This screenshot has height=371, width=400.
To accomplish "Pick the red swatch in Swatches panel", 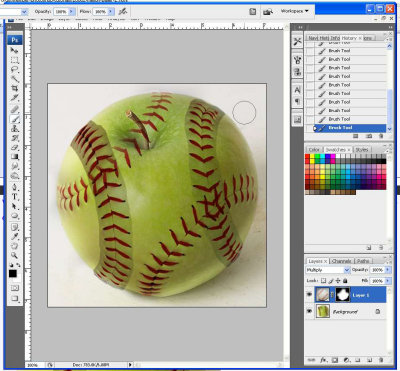I will coord(307,157).
